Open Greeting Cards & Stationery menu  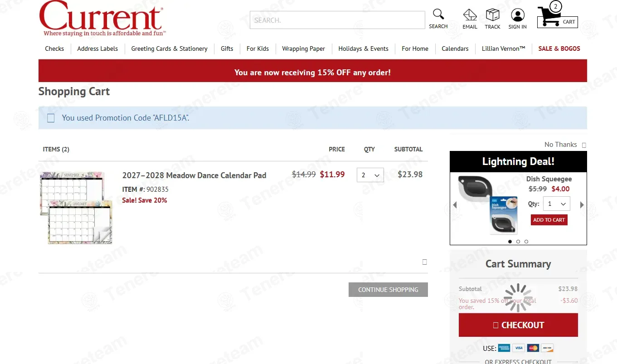169,49
